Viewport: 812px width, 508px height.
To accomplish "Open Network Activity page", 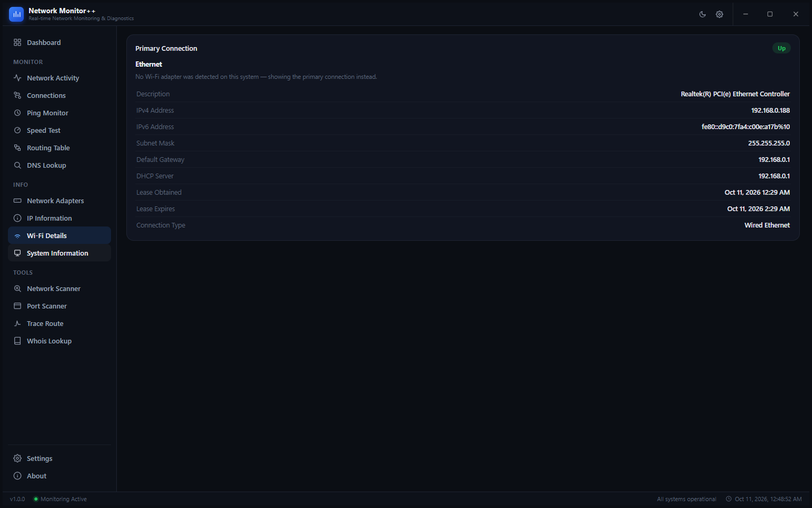I will [59, 78].
